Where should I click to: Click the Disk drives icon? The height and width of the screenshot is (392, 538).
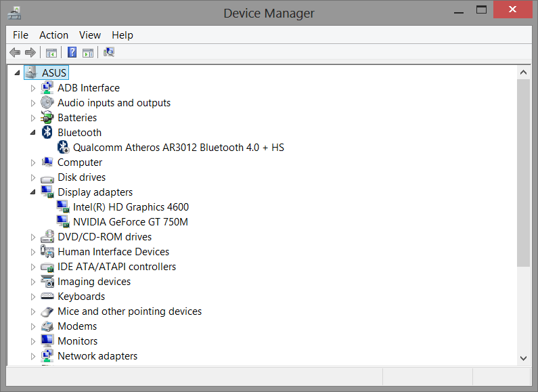(x=47, y=179)
